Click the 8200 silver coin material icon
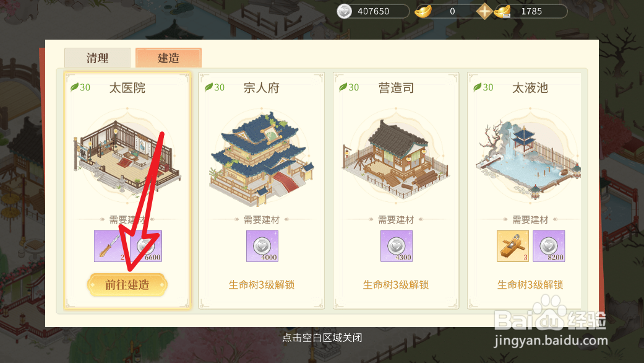 pos(549,246)
